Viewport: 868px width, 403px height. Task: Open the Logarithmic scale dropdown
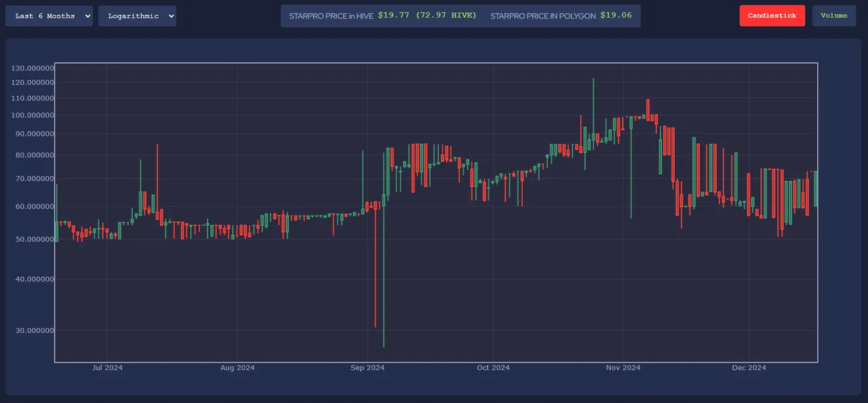pos(137,16)
